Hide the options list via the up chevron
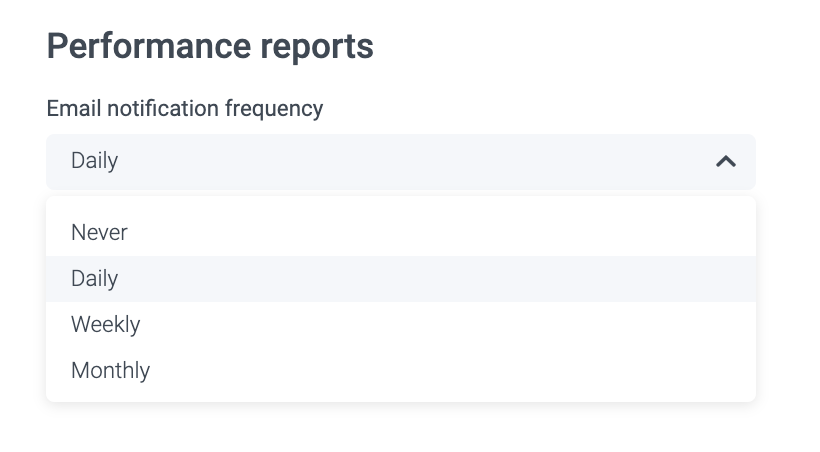 click(x=726, y=161)
